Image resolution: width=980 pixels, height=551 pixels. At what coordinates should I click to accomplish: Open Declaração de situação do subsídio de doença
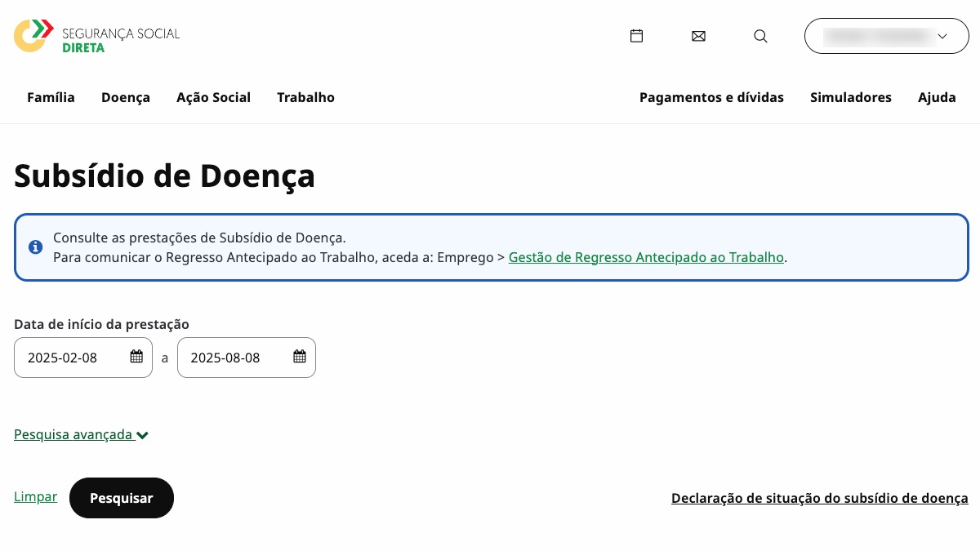click(x=819, y=498)
